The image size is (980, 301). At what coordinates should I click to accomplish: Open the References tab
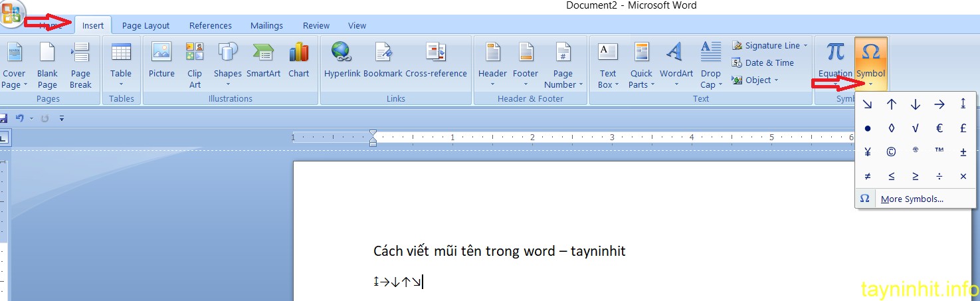[x=210, y=26]
